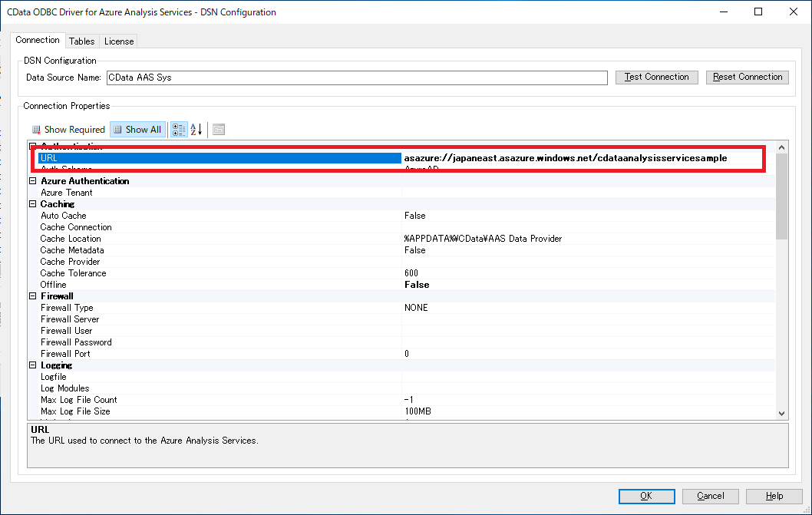Select the Max Log File Count property
The image size is (812, 515).
79,400
